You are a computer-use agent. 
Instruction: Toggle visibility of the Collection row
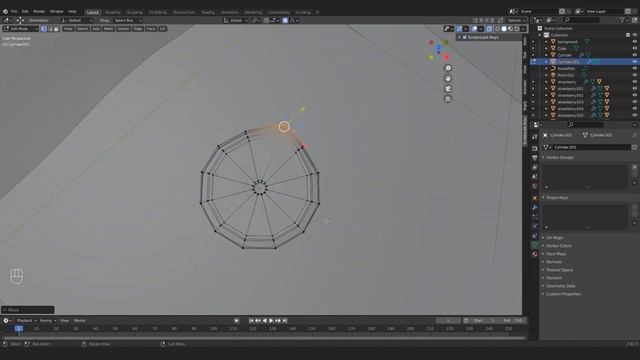coord(635,35)
